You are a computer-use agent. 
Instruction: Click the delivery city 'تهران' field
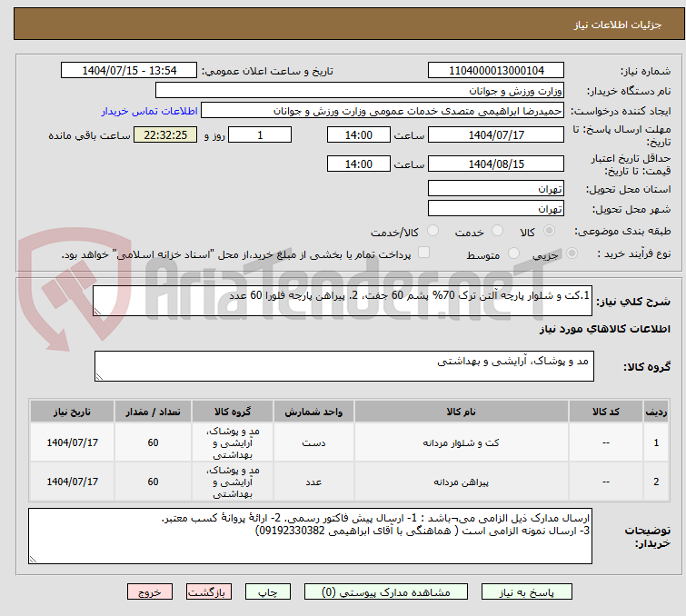point(496,209)
